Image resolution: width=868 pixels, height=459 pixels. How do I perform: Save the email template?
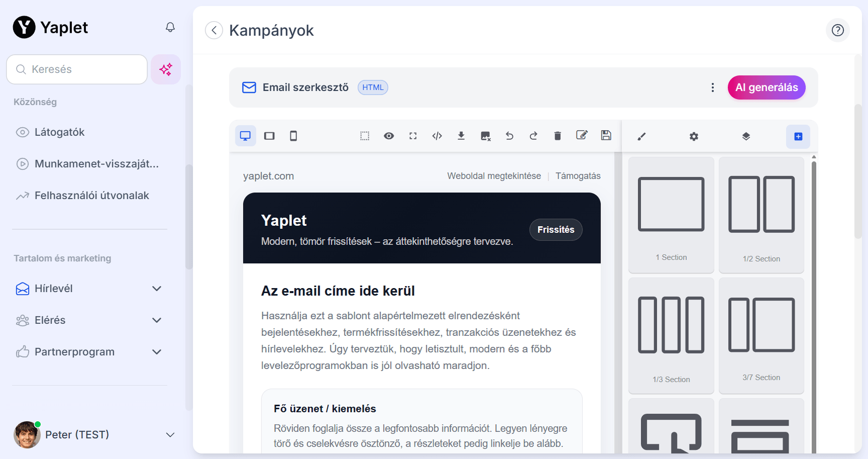click(x=606, y=136)
